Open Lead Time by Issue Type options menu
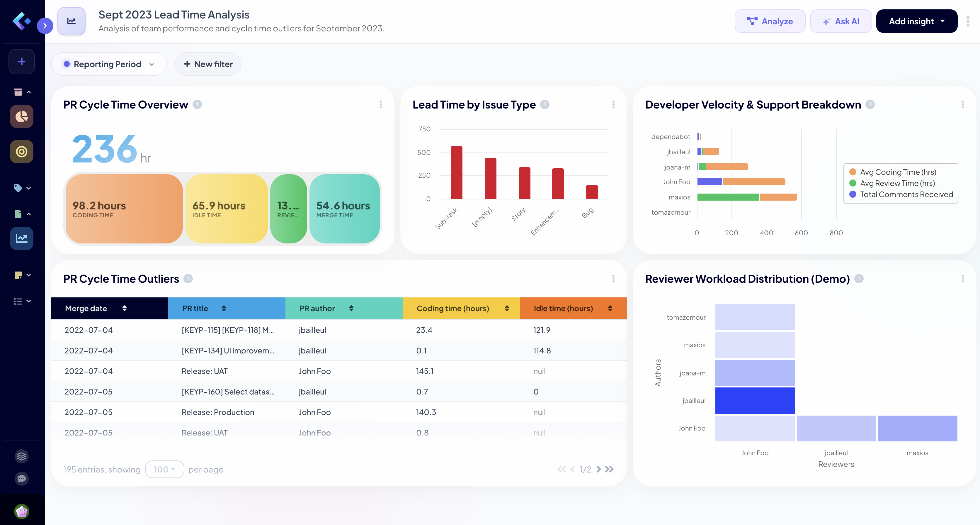The image size is (980, 525). [x=613, y=104]
